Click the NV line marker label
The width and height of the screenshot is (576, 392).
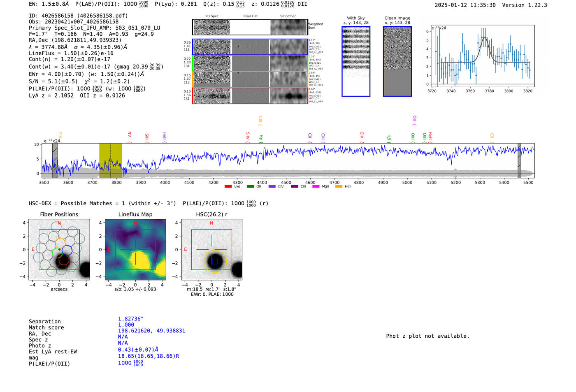click(x=130, y=135)
